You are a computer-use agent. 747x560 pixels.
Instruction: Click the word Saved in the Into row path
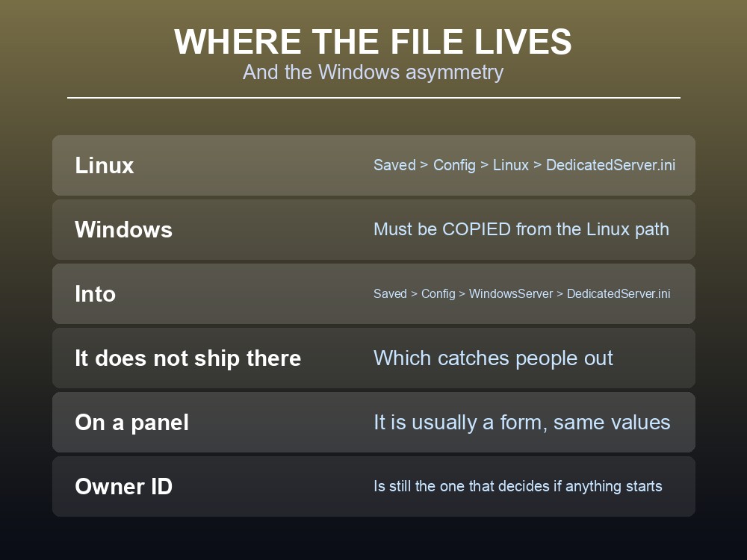[390, 293]
